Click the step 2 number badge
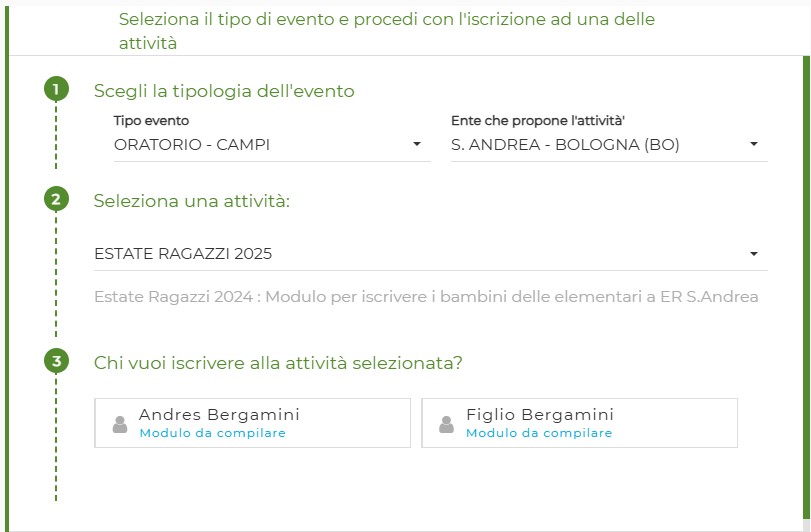Screen dimensions: 811x532 pyautogui.click(x=56, y=199)
